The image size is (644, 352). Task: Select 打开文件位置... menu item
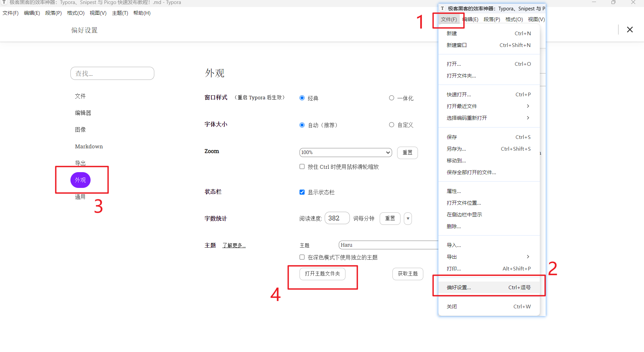tap(489, 203)
